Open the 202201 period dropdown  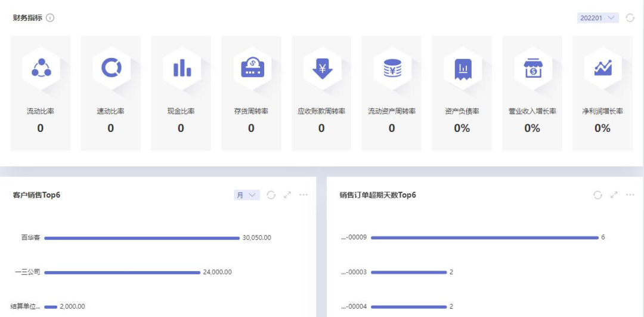click(x=597, y=18)
